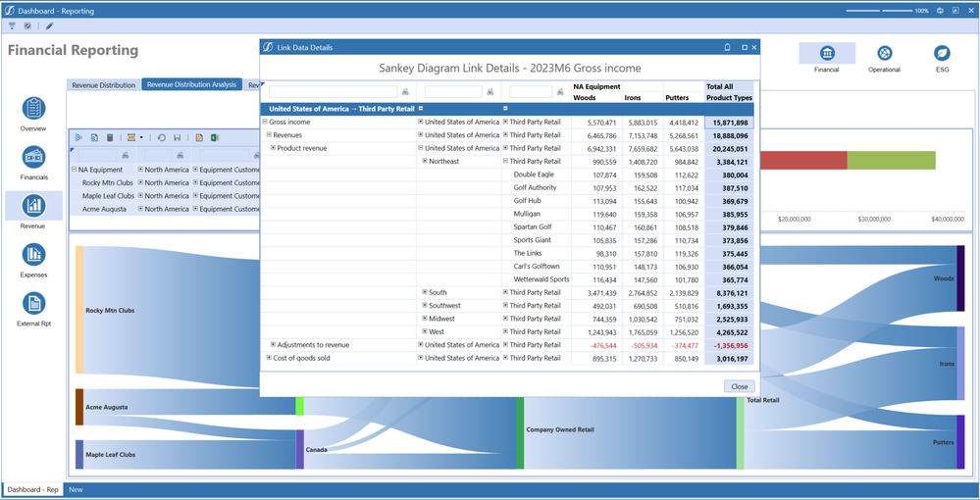
Task: Switch to the Dashboard - Rep bottom tab
Action: click(32, 490)
